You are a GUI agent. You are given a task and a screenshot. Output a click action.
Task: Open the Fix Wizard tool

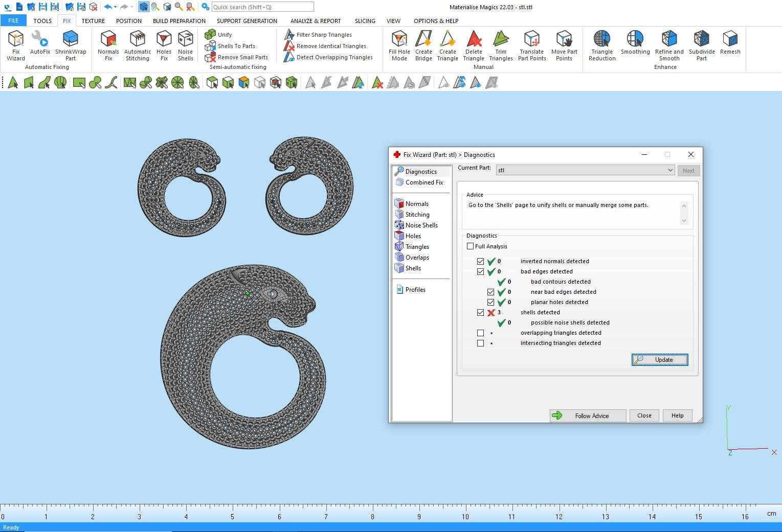click(16, 45)
